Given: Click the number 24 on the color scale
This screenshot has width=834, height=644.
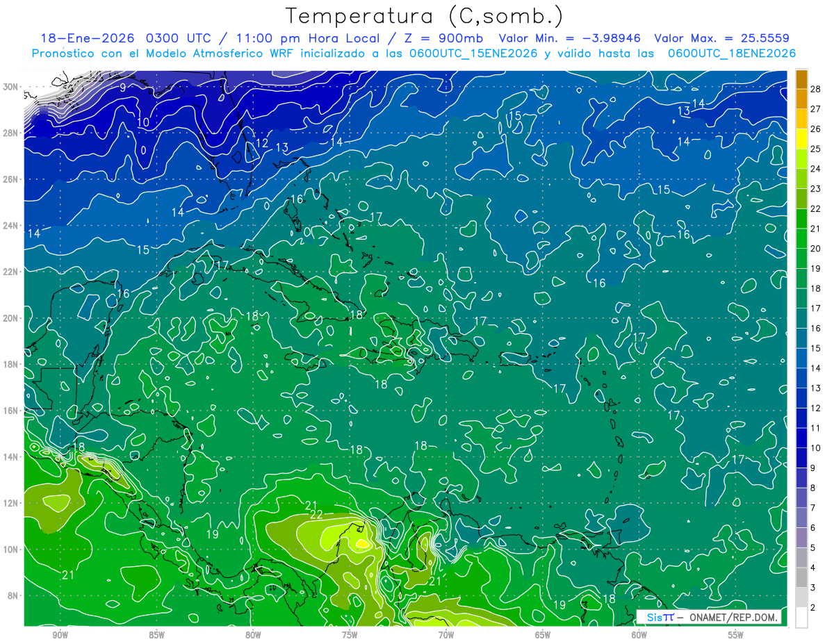Looking at the screenshot, I should click(816, 168).
